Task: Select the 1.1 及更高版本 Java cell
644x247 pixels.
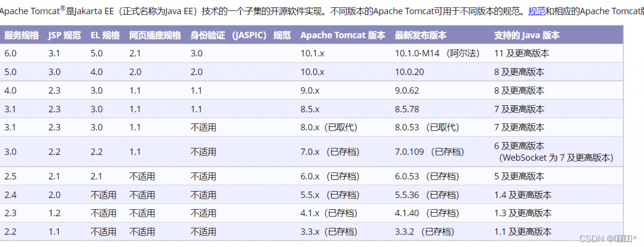Action: click(523, 232)
